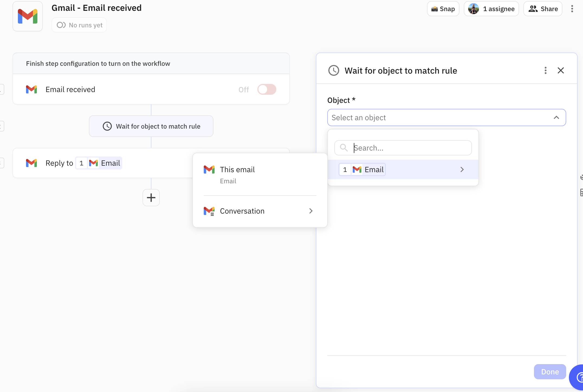
Task: Expand the Conversation option chevron
Action: (x=310, y=211)
